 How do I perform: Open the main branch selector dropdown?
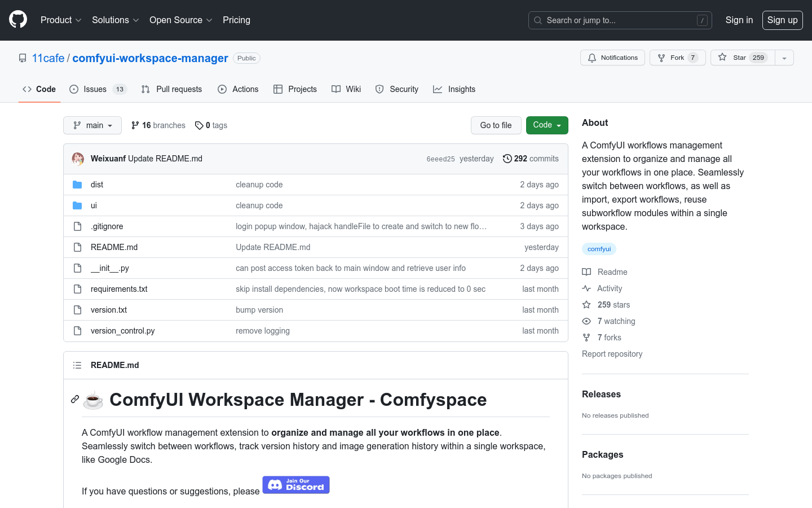tap(92, 125)
